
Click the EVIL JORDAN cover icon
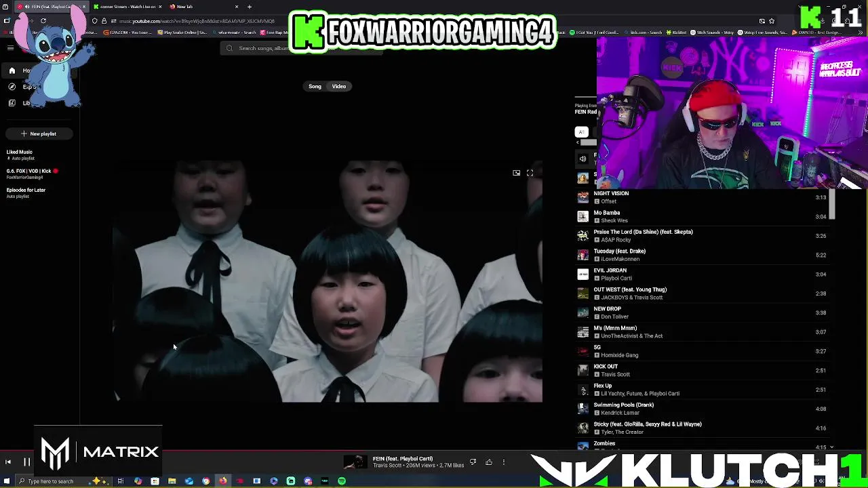click(x=583, y=274)
